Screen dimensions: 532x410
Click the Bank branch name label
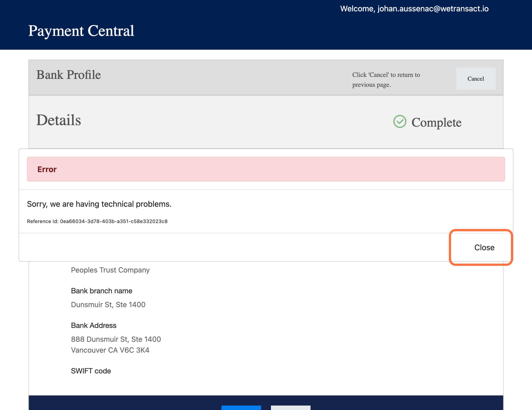click(x=102, y=291)
